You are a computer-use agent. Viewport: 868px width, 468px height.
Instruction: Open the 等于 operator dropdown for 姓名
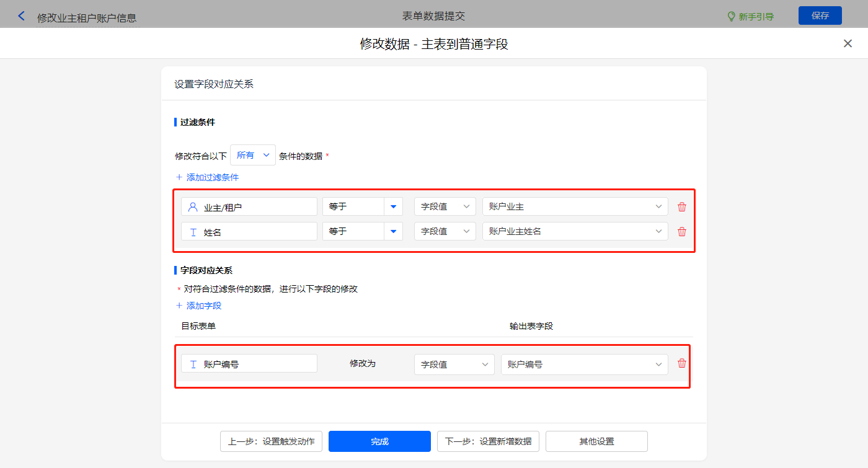(x=393, y=232)
